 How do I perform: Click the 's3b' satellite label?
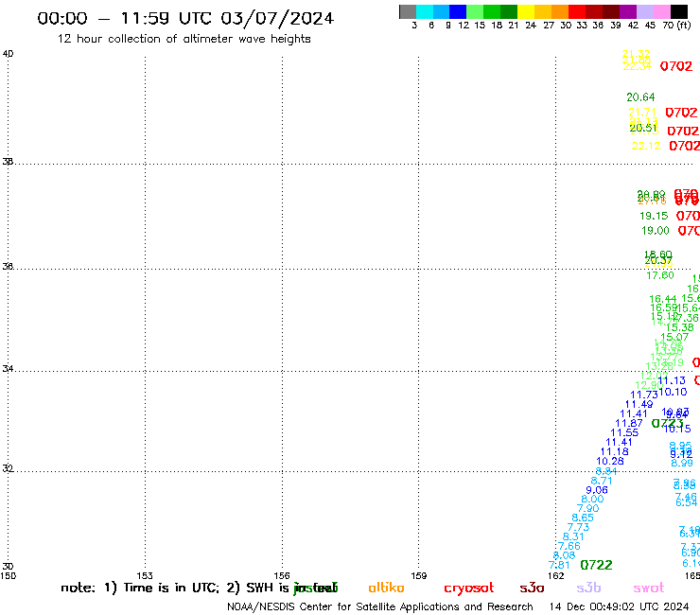pos(588,588)
